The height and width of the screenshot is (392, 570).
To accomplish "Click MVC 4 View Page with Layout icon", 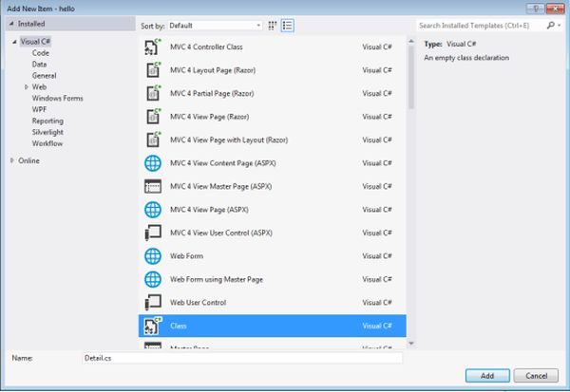I will [x=153, y=140].
